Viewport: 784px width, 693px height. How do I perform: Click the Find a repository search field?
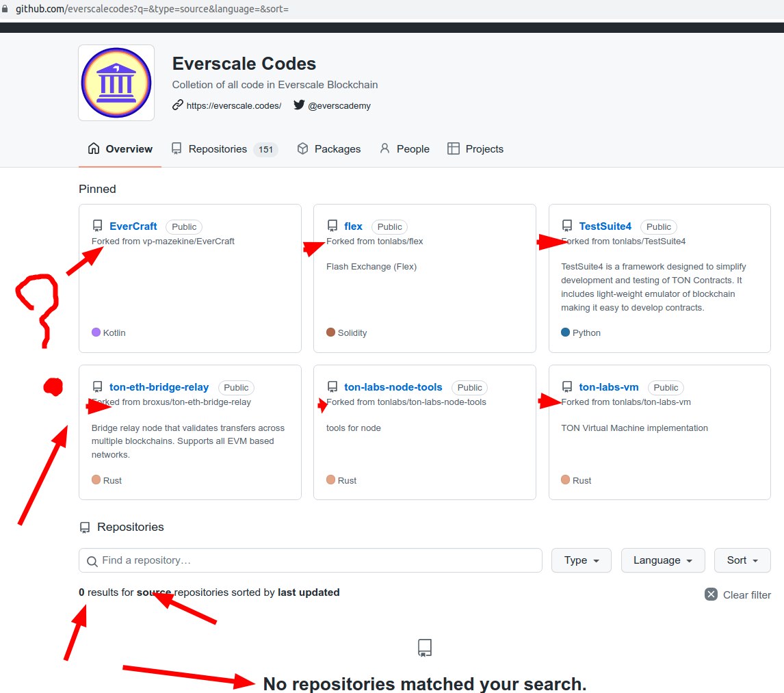tap(311, 560)
